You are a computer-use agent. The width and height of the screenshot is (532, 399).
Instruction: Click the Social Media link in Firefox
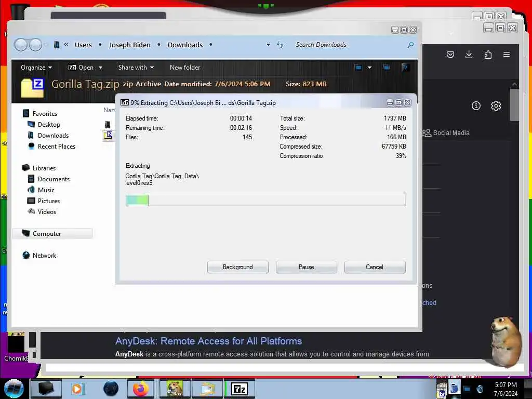pos(446,132)
